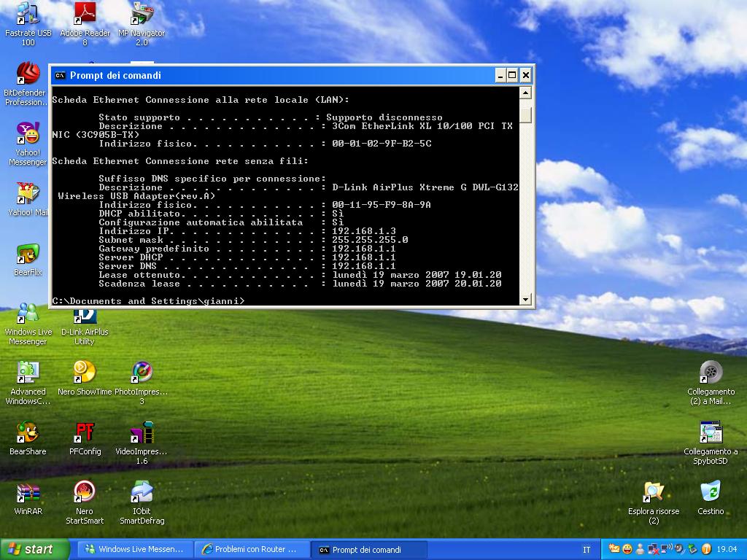This screenshot has width=747, height=560.
Task: Select the BitDefender Professional desktop icon
Action: pyautogui.click(x=25, y=84)
